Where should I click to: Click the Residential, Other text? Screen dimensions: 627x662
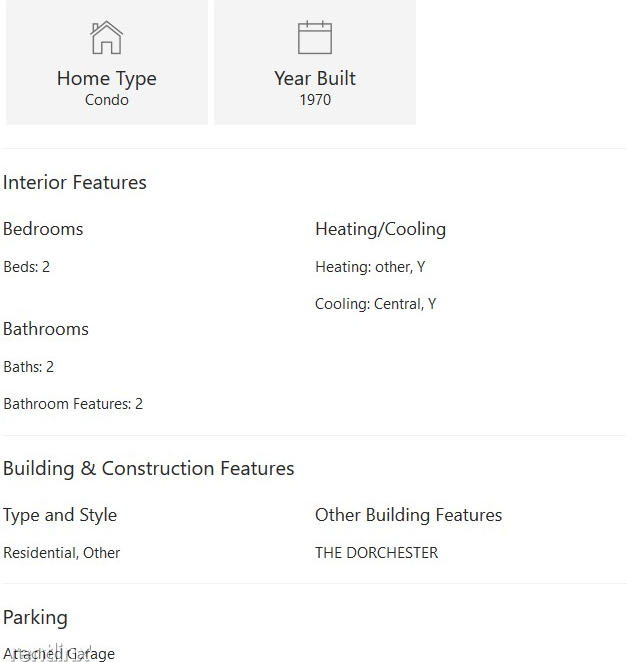click(61, 553)
